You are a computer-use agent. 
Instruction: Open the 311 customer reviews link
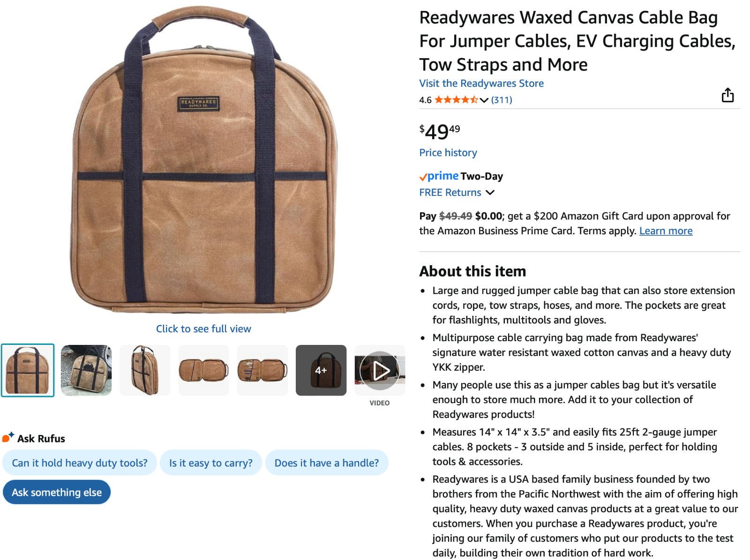pos(502,100)
